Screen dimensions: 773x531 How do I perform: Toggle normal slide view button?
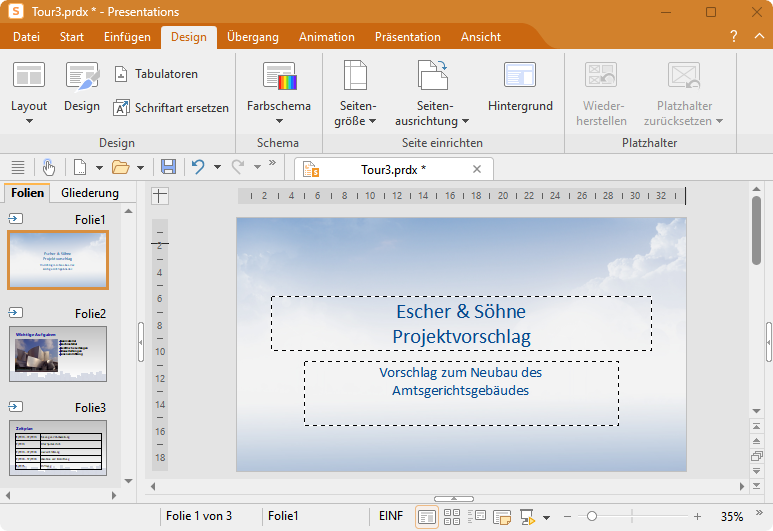(426, 516)
